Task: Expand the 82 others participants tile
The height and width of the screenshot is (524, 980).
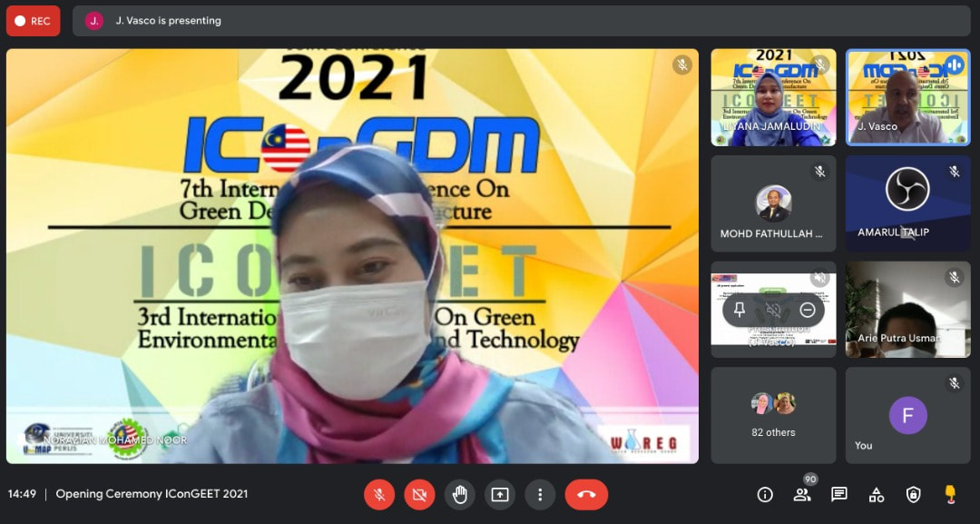Action: (773, 415)
